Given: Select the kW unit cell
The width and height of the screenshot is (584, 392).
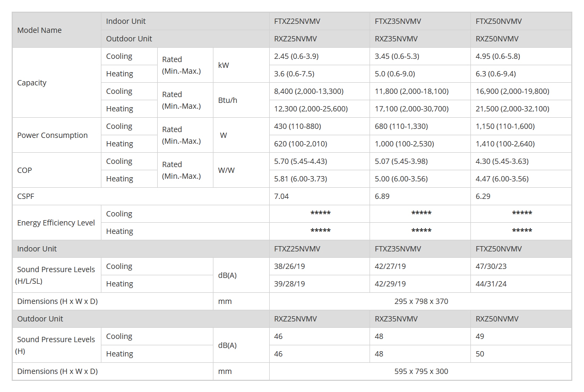Looking at the screenshot, I should 224,65.
